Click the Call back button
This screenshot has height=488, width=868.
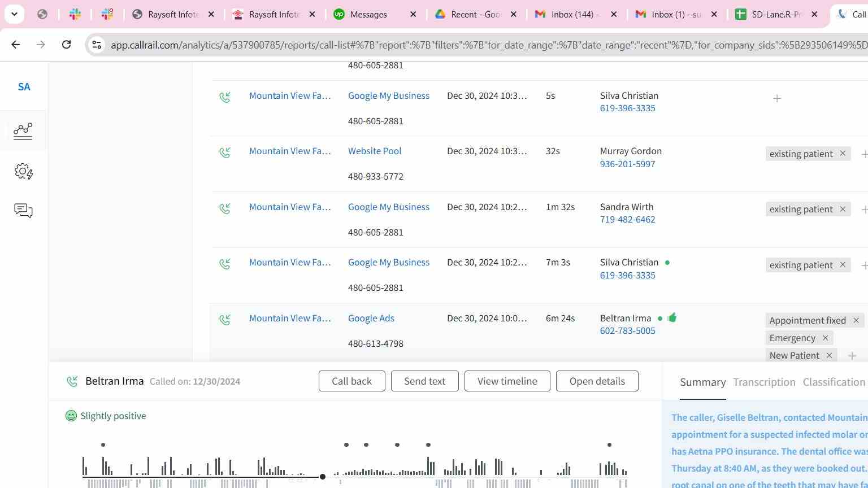(351, 381)
